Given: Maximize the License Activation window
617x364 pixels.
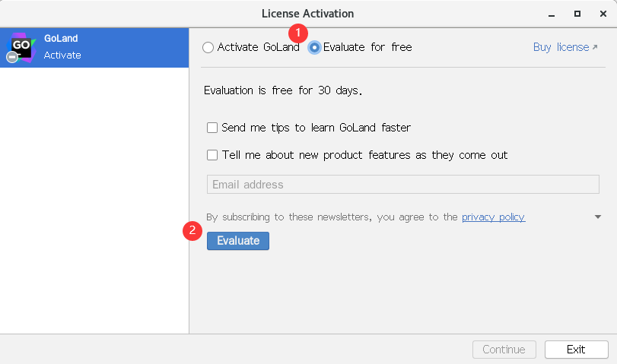Looking at the screenshot, I should point(577,14).
